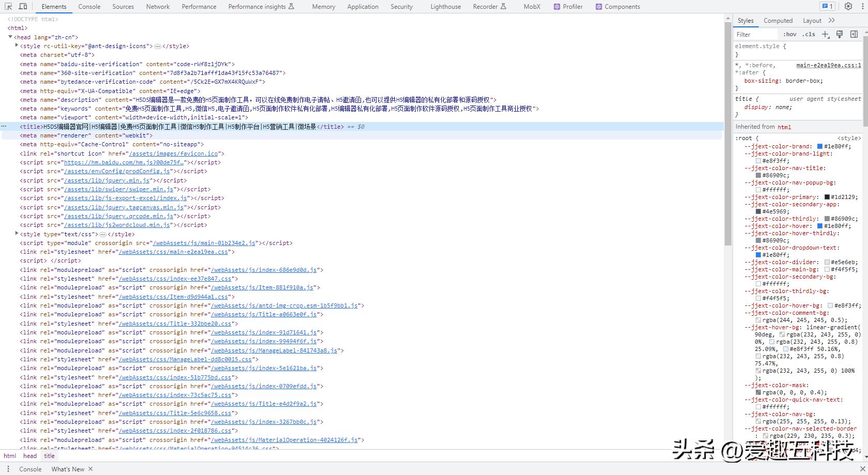
Task: Expand the ant-design-icons style node
Action: click(x=17, y=46)
